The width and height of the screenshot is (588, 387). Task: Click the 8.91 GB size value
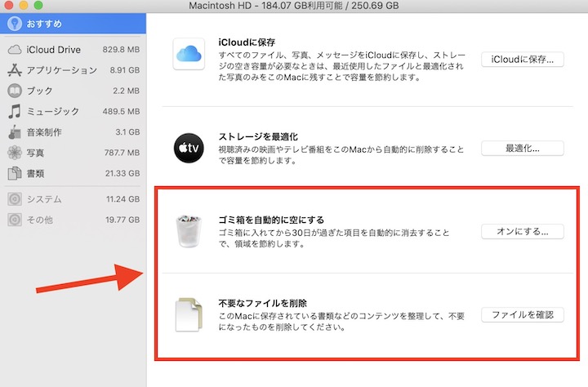pos(125,70)
